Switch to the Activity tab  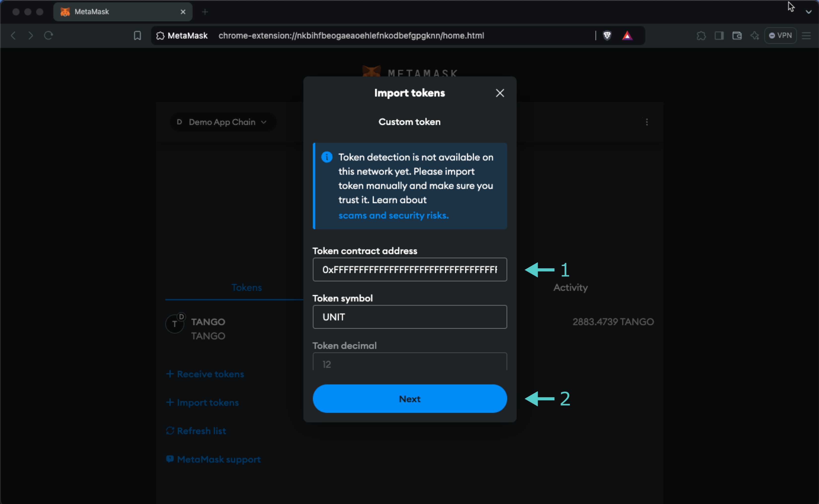coord(570,287)
